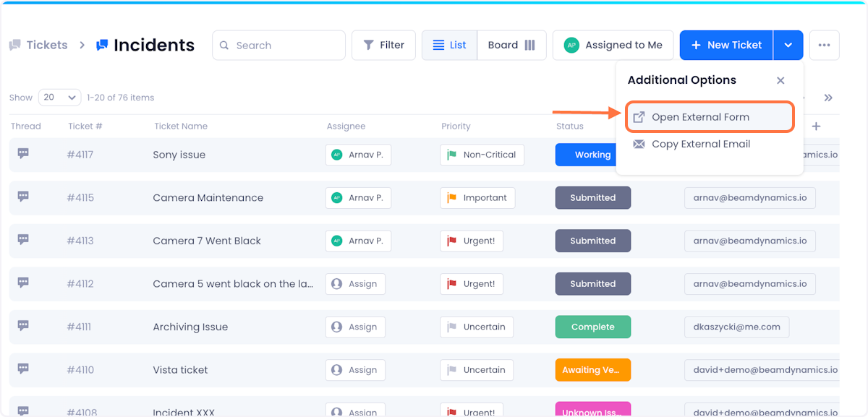The height and width of the screenshot is (417, 868).
Task: Open Camera 7 Went Black ticket
Action: pyautogui.click(x=207, y=241)
